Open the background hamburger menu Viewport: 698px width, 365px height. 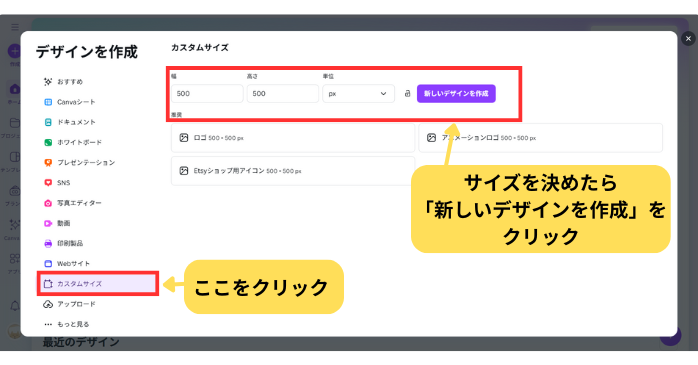(15, 27)
